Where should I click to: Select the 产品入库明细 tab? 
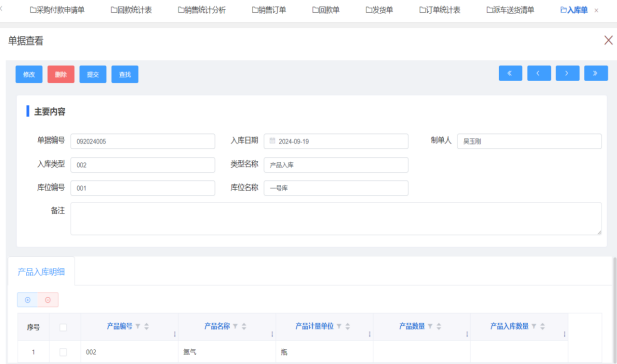coord(41,272)
